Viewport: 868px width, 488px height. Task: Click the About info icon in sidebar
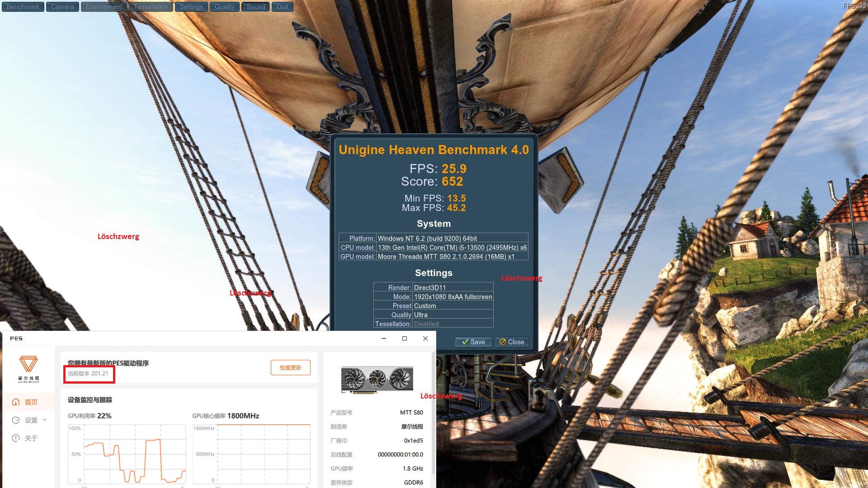click(x=16, y=438)
